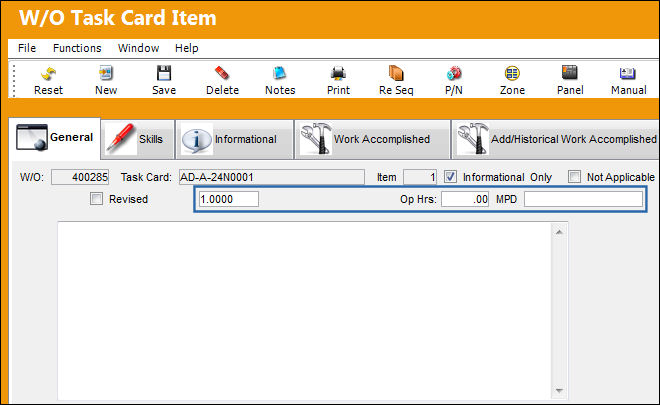
Task: Open the File menu
Action: (x=27, y=48)
